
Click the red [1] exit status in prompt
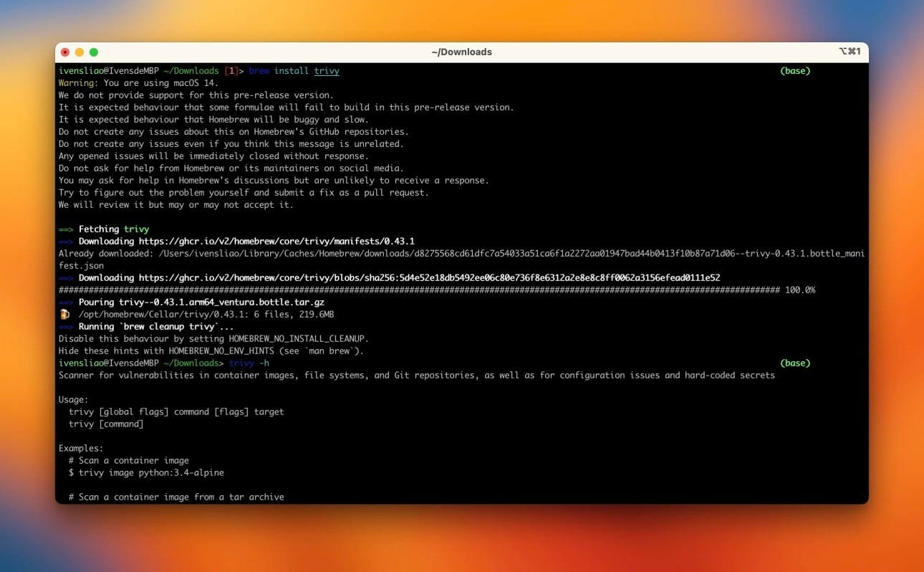tap(231, 71)
